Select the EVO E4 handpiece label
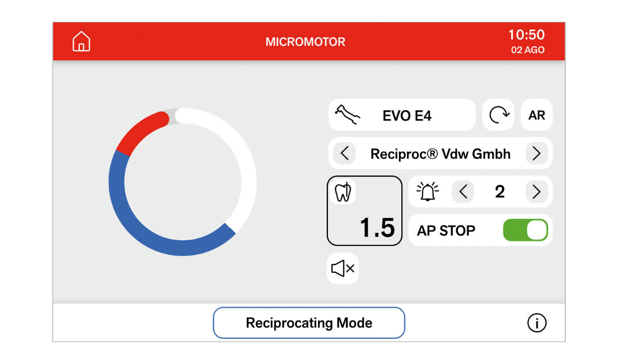 pos(407,116)
